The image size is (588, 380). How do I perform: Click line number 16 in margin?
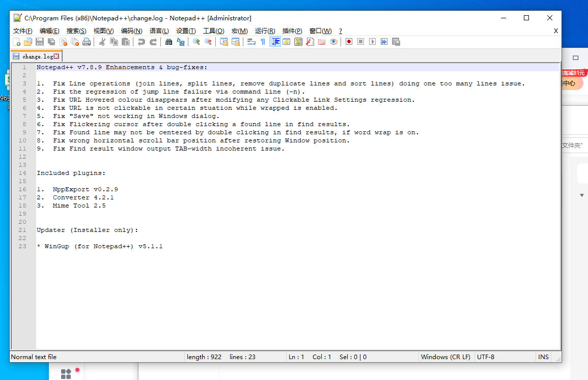coord(22,189)
